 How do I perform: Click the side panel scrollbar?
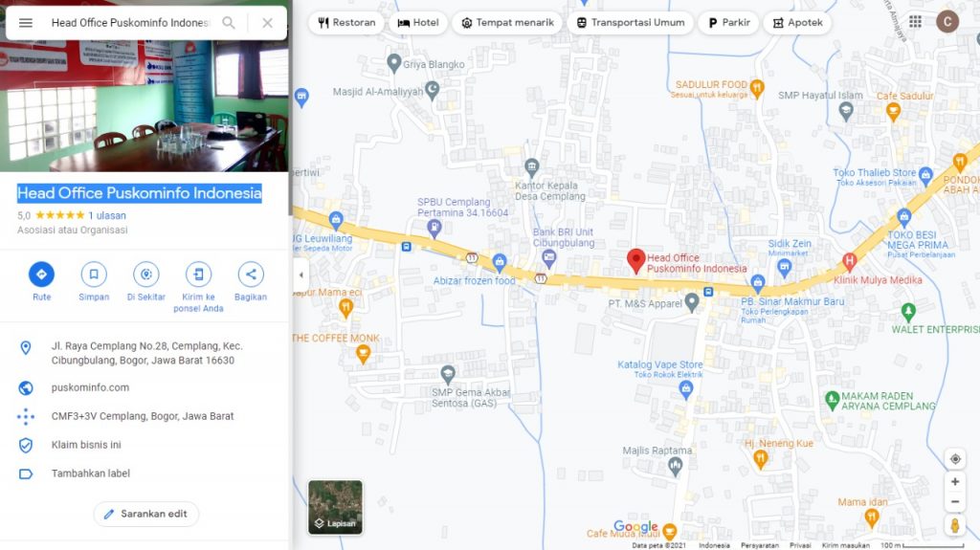click(x=290, y=106)
